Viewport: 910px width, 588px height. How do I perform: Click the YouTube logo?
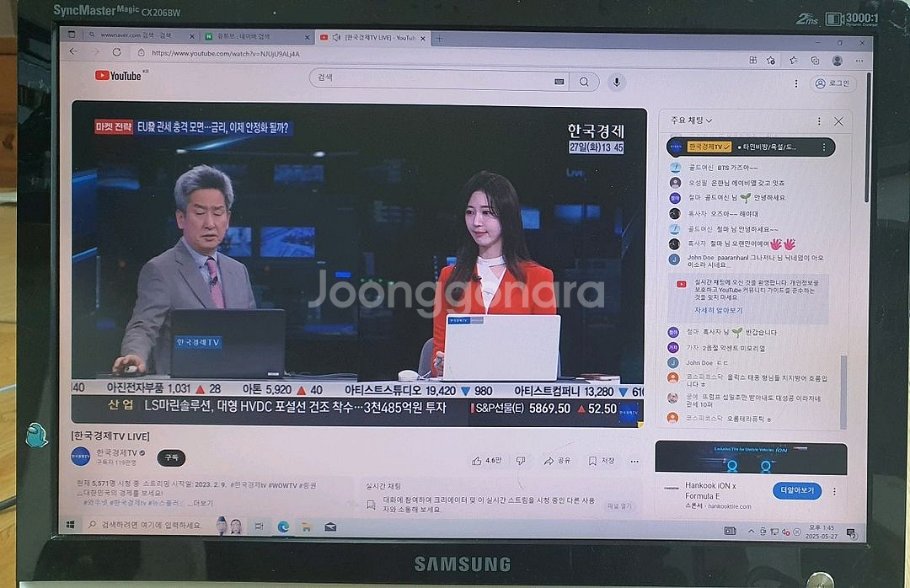coord(119,76)
